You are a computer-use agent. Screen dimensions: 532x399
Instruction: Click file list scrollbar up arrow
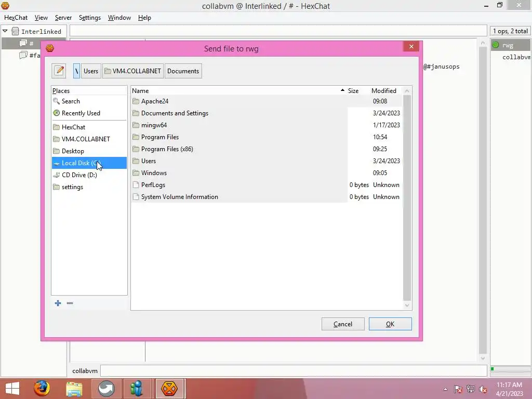coord(407,91)
